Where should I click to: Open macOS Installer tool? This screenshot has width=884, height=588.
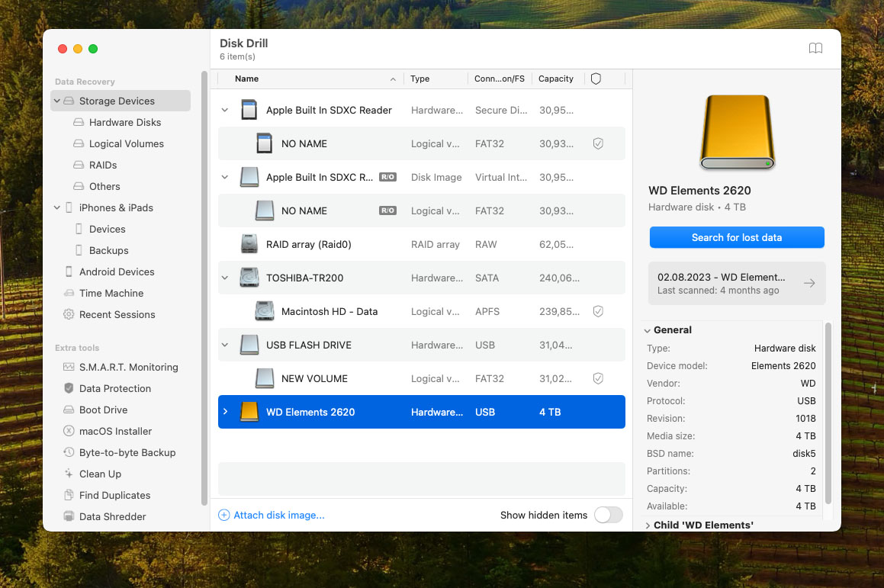tap(116, 431)
